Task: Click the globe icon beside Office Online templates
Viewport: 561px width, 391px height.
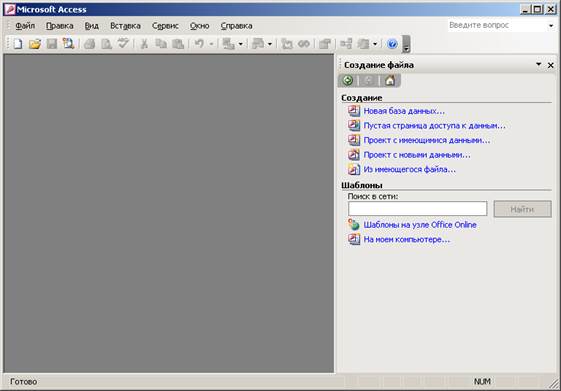Action: 354,225
